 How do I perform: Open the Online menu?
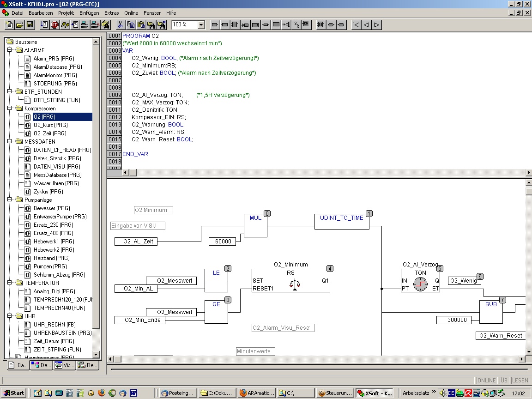coord(131,13)
